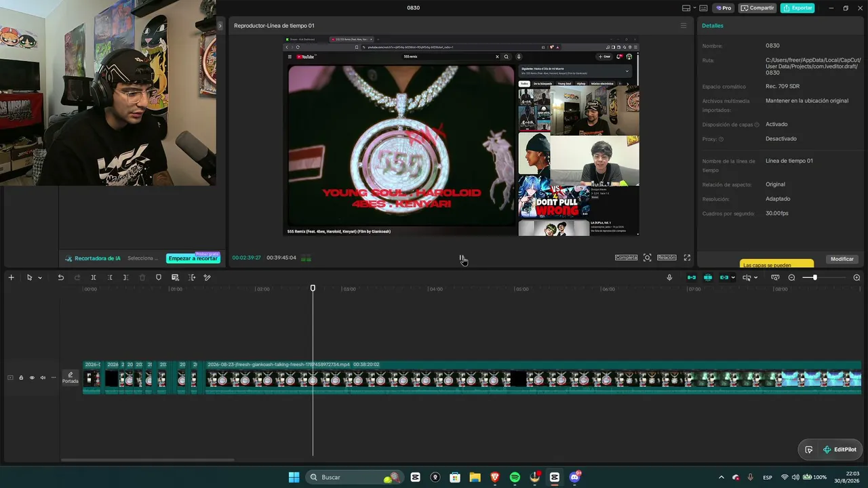The height and width of the screenshot is (488, 868).
Task: Split the clip at the playhead
Action: (94, 277)
